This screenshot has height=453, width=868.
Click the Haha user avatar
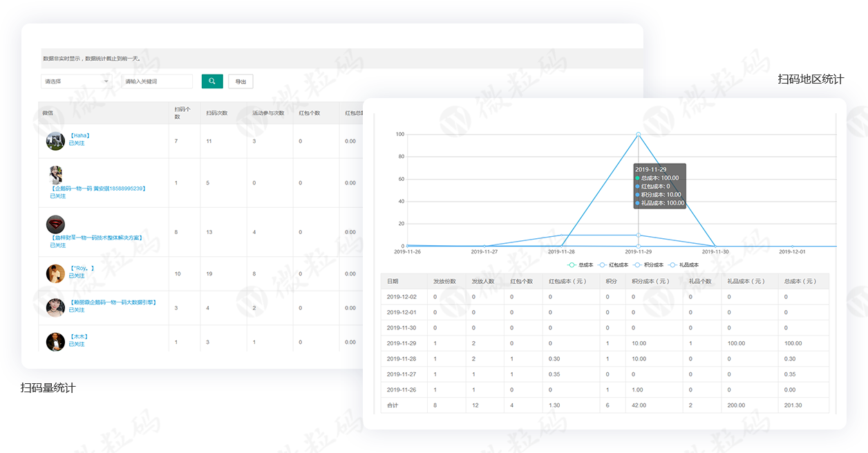[55, 141]
